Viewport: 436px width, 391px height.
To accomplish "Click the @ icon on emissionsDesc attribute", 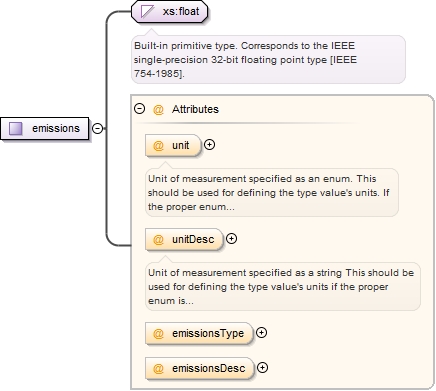I will (158, 369).
